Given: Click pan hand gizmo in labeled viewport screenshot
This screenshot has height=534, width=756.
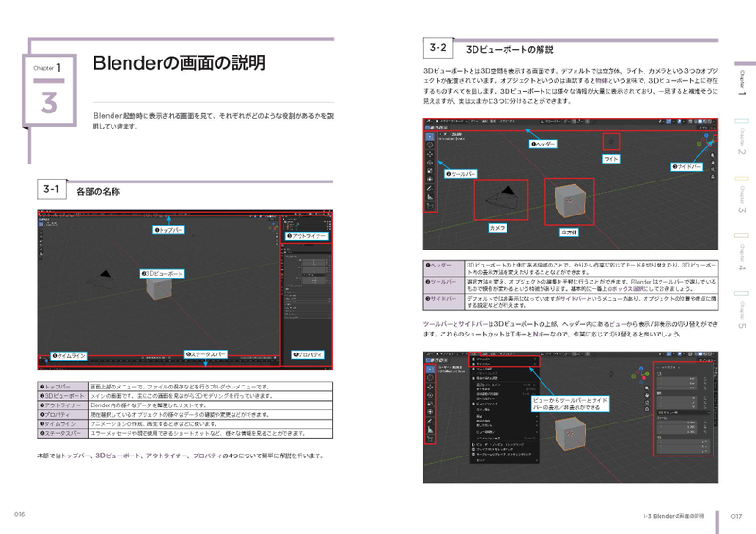Looking at the screenshot, I should [713, 163].
